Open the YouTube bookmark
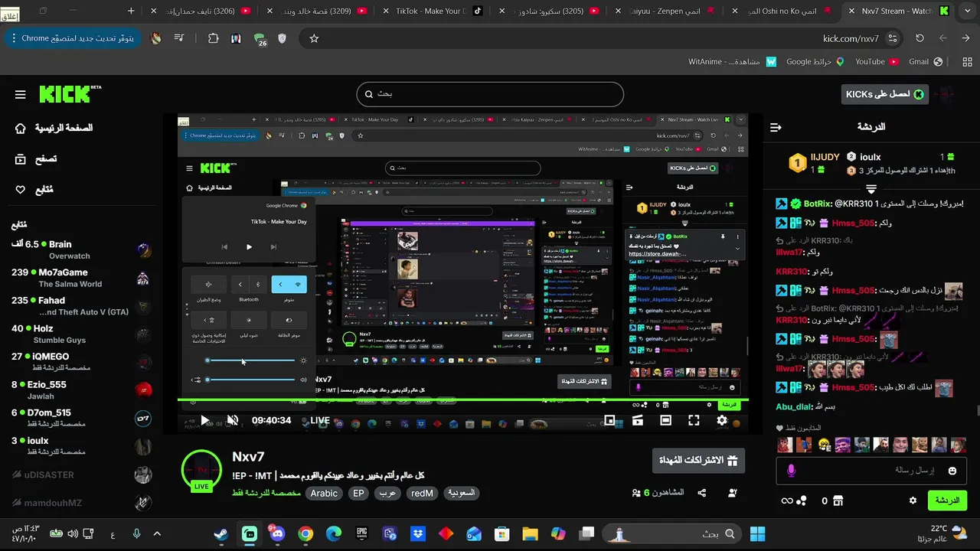The image size is (980, 551). [x=876, y=61]
